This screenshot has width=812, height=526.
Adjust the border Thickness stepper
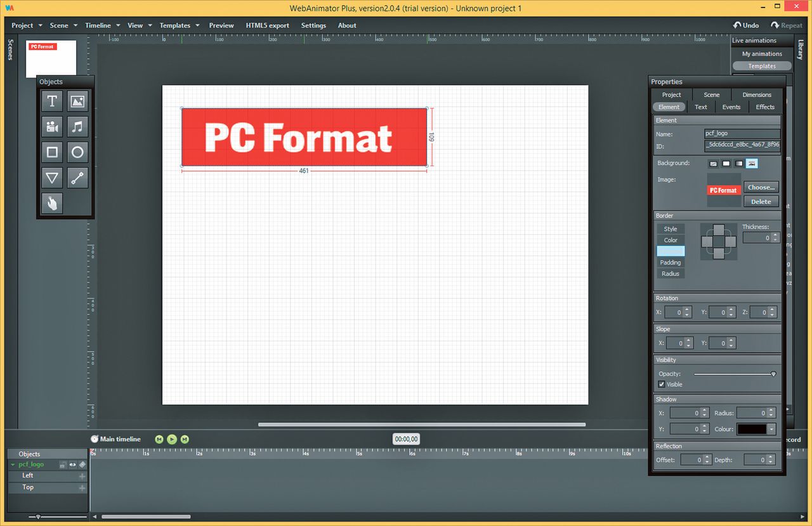point(776,238)
